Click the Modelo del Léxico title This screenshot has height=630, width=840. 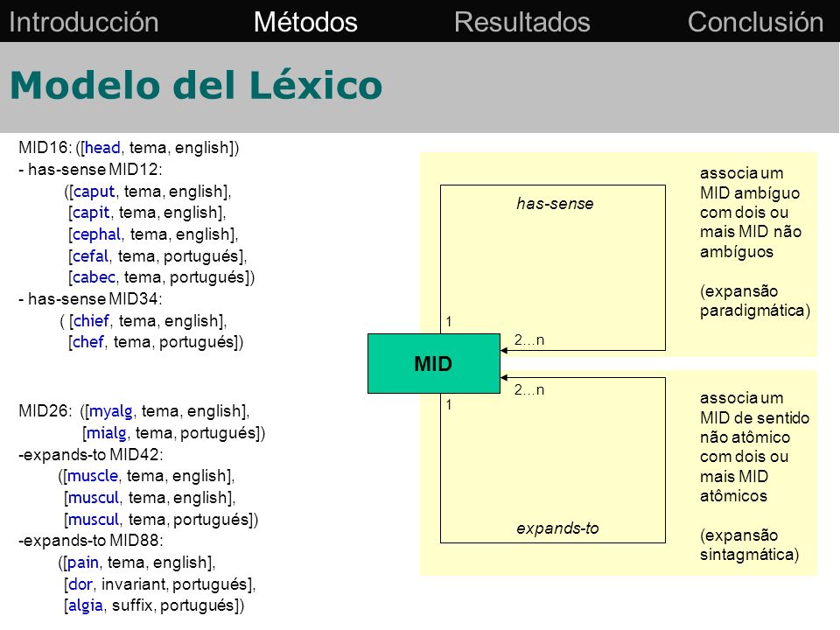(196, 85)
